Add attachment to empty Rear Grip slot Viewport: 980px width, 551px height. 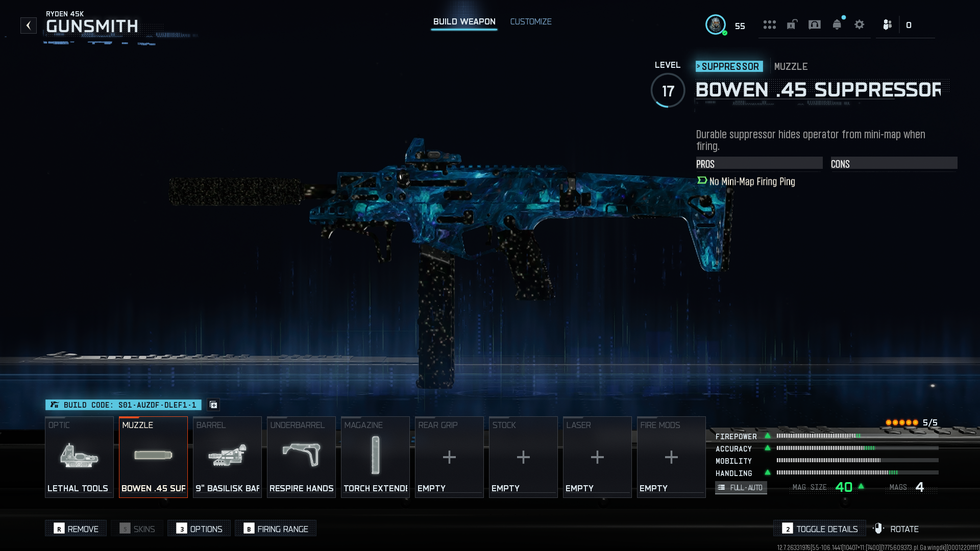449,457
